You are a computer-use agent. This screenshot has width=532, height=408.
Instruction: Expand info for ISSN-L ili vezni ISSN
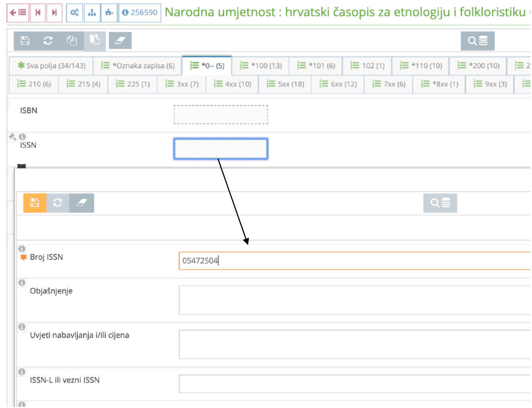click(23, 373)
